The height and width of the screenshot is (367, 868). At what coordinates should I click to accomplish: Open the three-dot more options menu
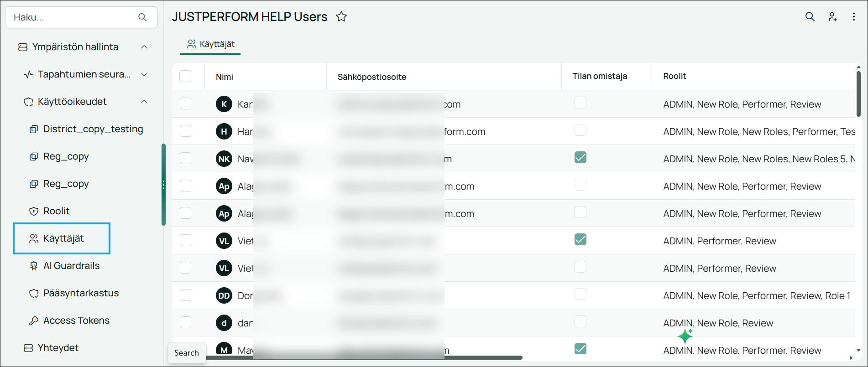pos(854,17)
